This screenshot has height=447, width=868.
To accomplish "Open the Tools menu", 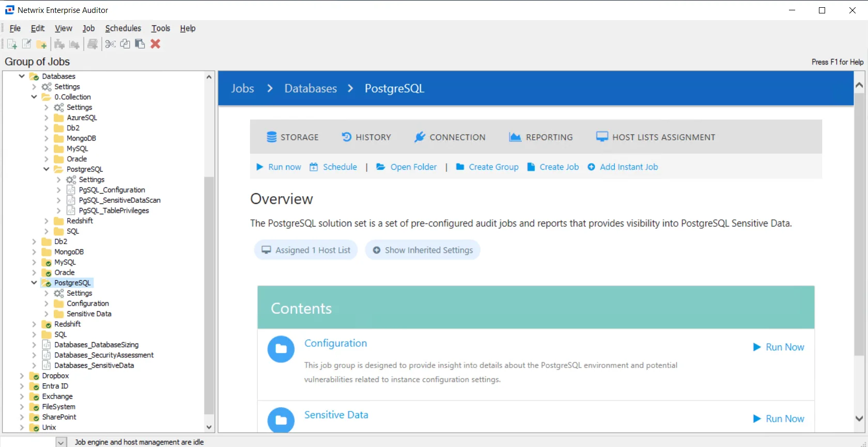I will point(161,28).
